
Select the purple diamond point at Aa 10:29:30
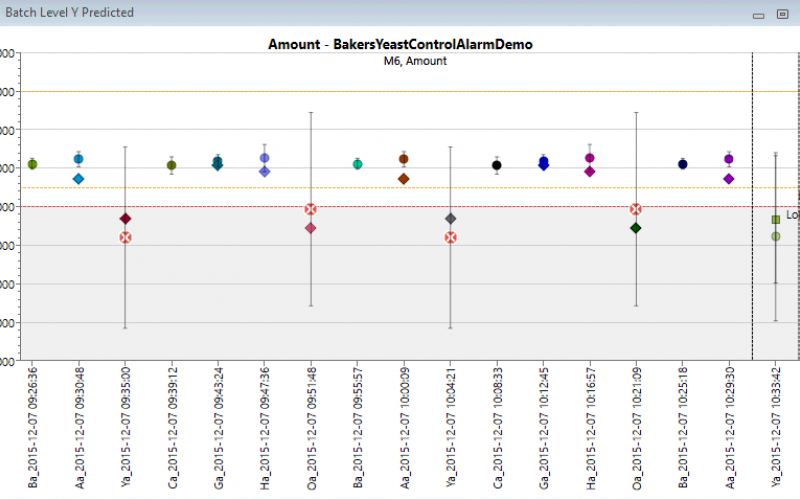(x=729, y=179)
